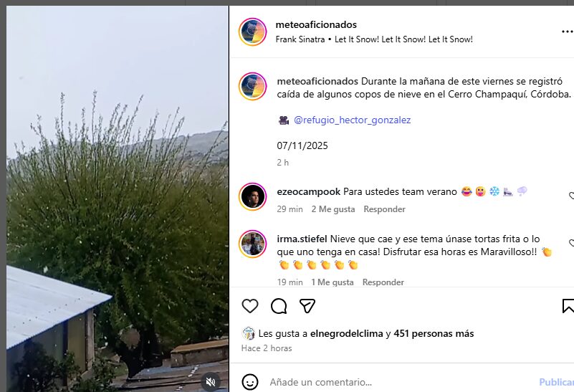Like the post with the heart icon
The width and height of the screenshot is (574, 392).
(250, 306)
